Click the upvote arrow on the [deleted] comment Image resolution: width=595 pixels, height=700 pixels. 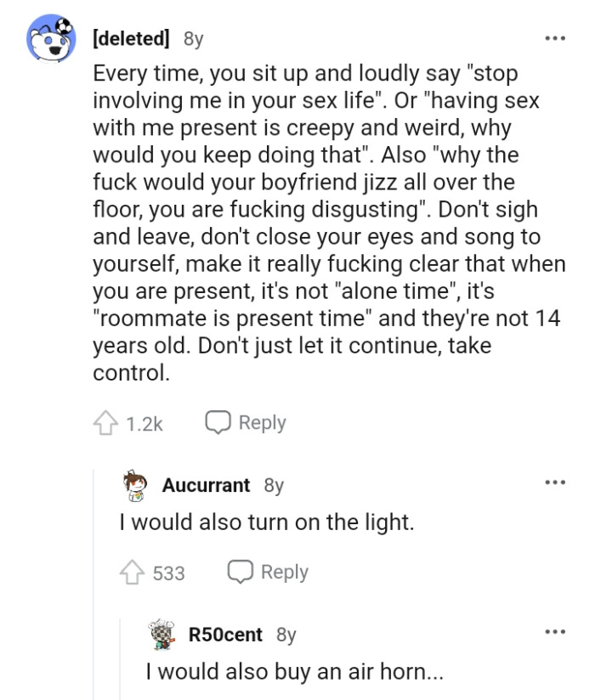click(x=106, y=421)
